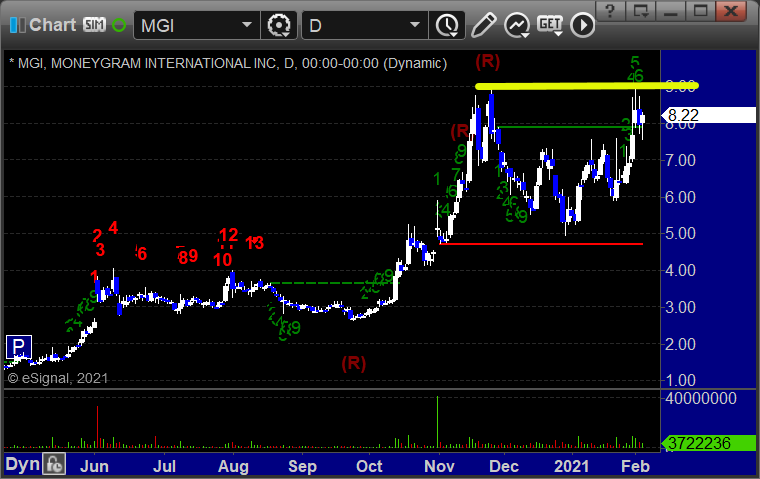Image resolution: width=760 pixels, height=479 pixels.
Task: Click the 40000000 volume axis label
Action: [x=701, y=399]
